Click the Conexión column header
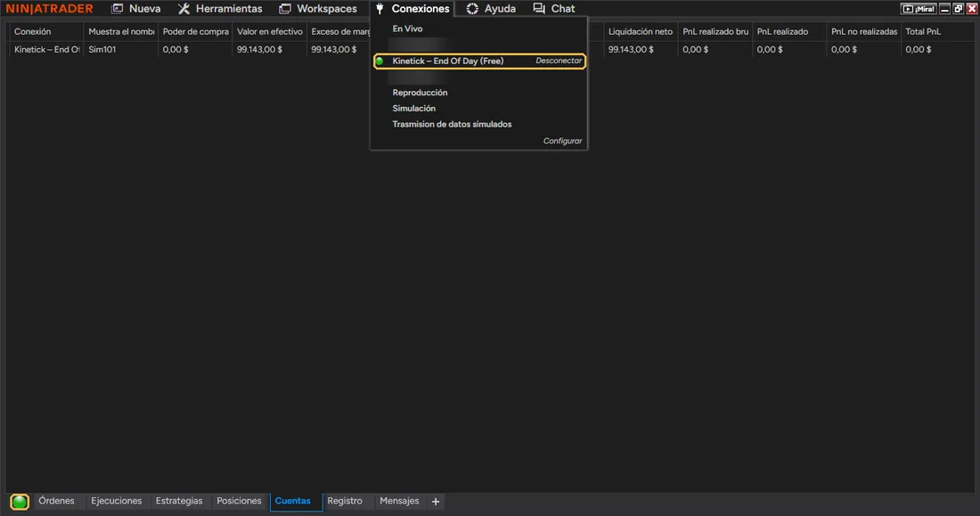Viewport: 980px width, 516px height. coord(45,31)
